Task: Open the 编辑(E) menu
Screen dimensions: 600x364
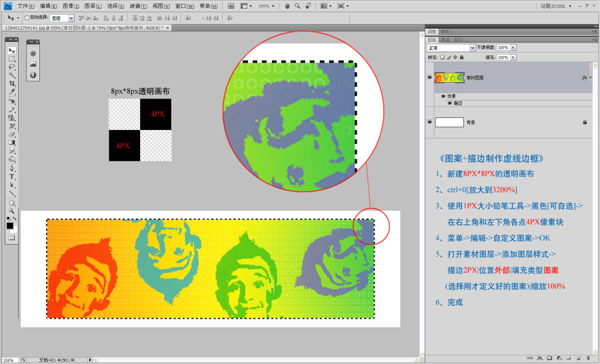Action: pos(49,6)
